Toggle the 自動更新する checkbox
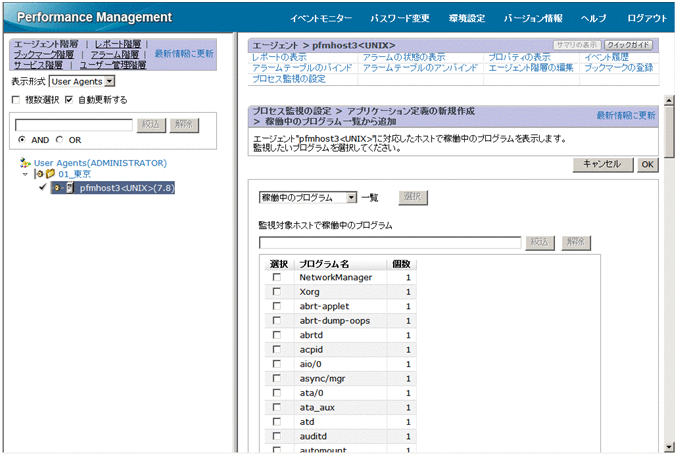This screenshot has width=679, height=457. point(70,100)
